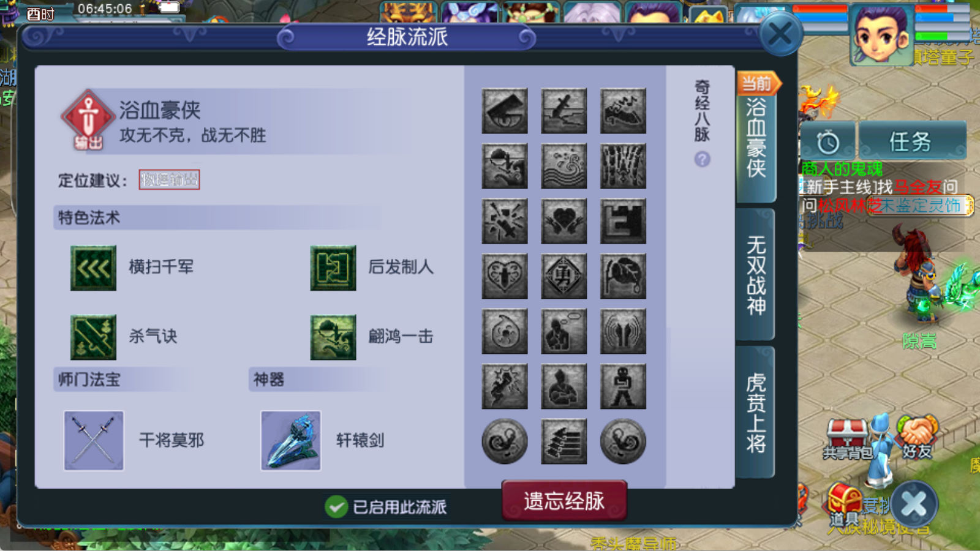Open the 干将莫邪 crossed swords item
Viewport: 980px width, 551px height.
[x=94, y=440]
